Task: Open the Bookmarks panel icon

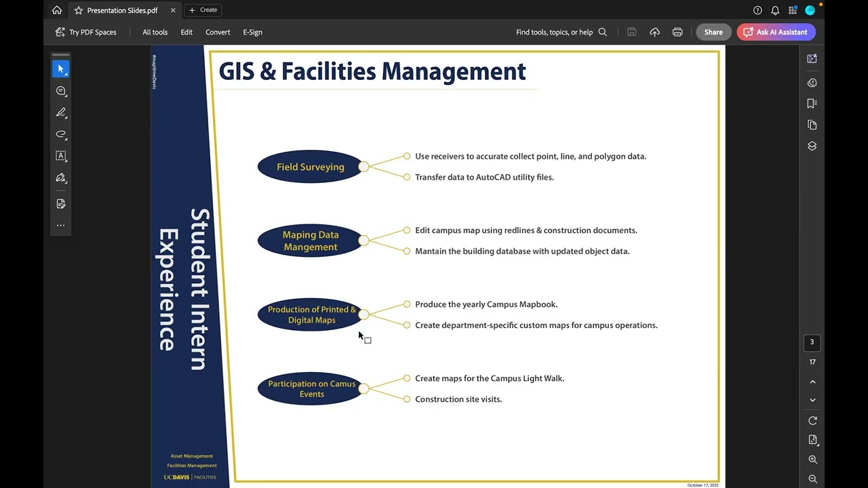Action: (x=812, y=104)
